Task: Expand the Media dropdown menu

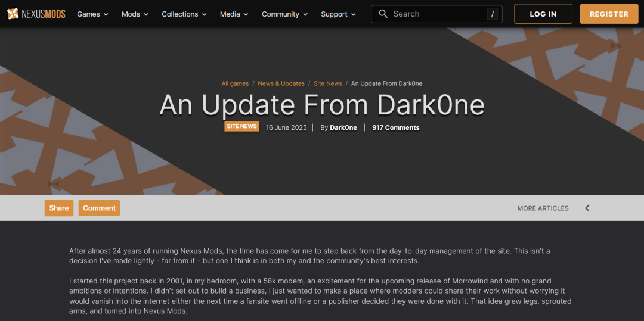Action: pos(234,14)
